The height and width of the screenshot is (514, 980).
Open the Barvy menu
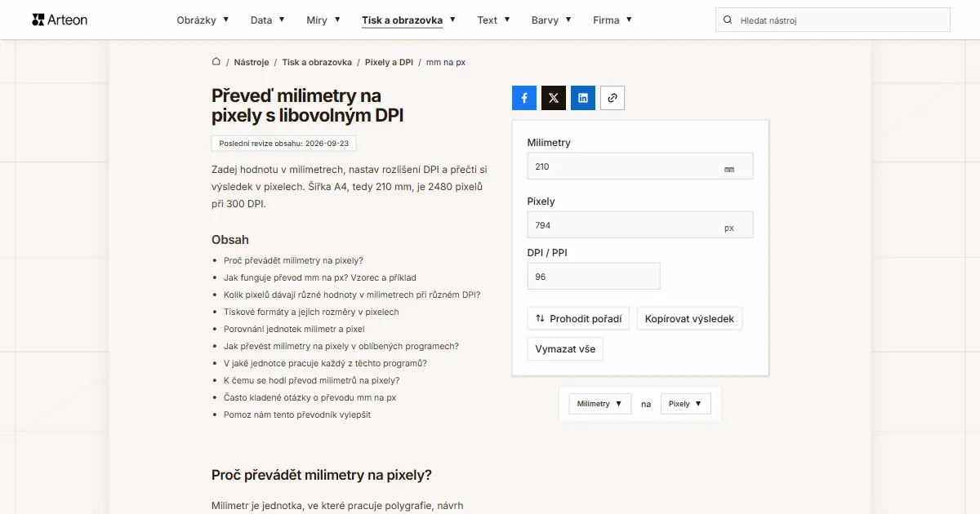(x=551, y=20)
